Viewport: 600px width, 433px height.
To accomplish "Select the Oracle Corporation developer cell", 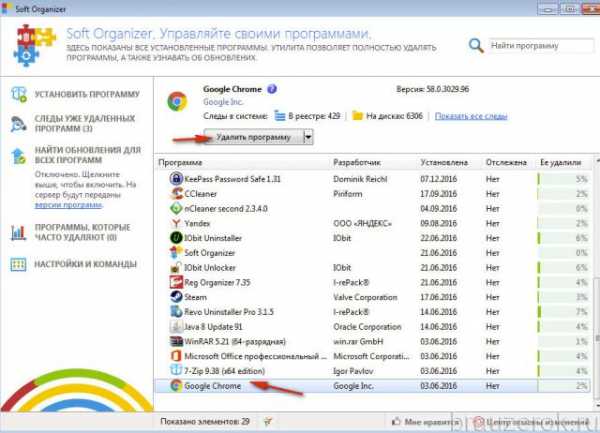I will [367, 327].
